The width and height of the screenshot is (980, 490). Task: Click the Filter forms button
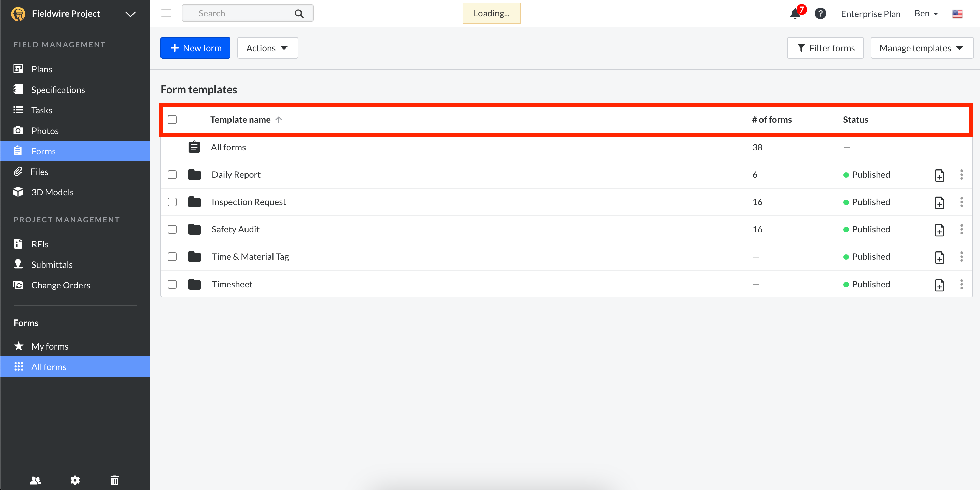pyautogui.click(x=825, y=48)
